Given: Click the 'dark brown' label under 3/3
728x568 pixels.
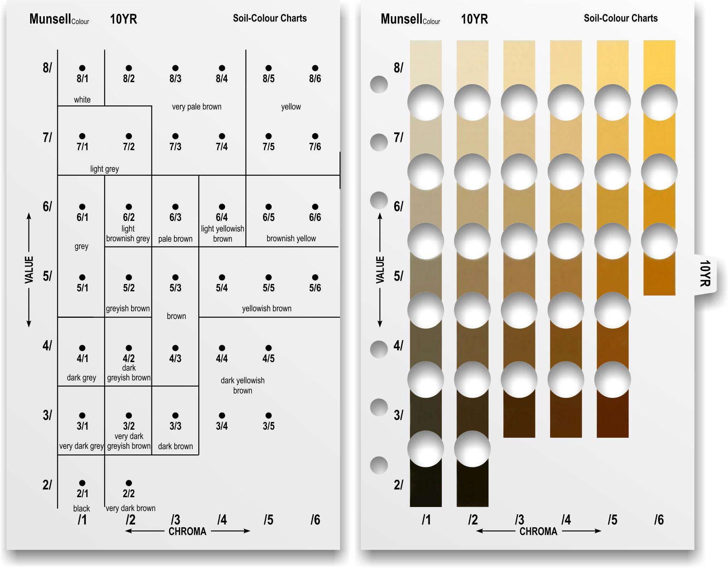Looking at the screenshot, I should tap(175, 446).
